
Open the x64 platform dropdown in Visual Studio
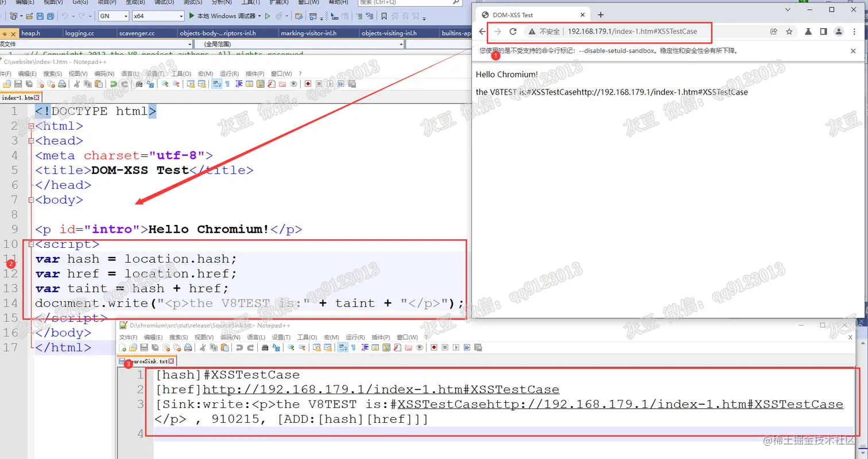click(158, 16)
